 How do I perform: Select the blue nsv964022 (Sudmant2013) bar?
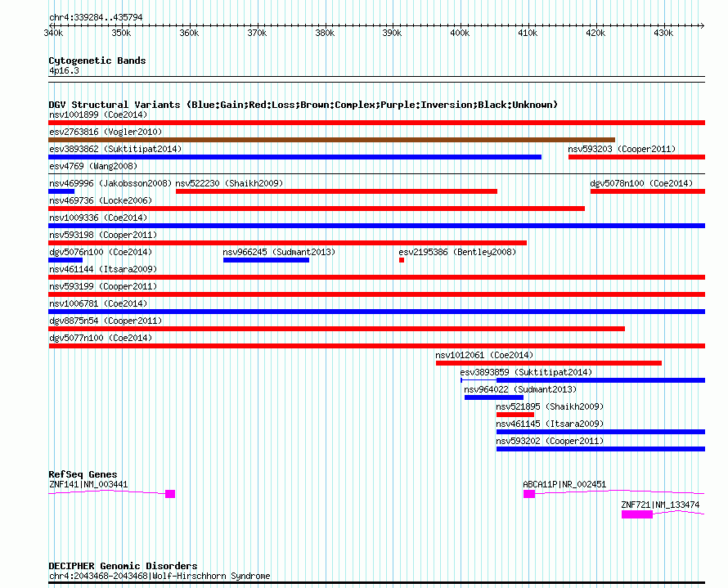494,397
